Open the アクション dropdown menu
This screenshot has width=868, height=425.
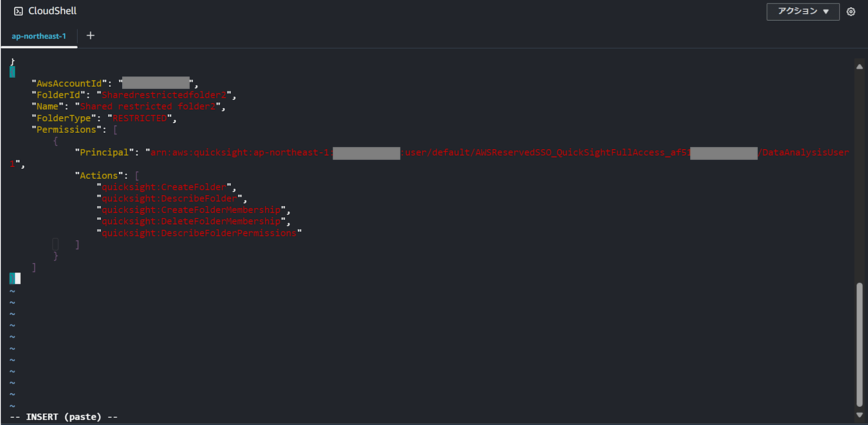(x=803, y=12)
